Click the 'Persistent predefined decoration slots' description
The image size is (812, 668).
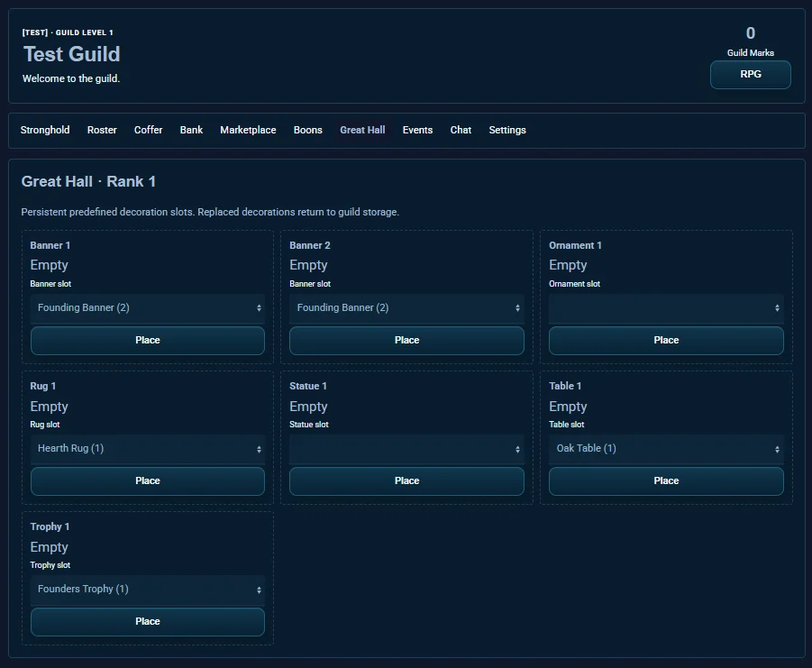tap(210, 213)
